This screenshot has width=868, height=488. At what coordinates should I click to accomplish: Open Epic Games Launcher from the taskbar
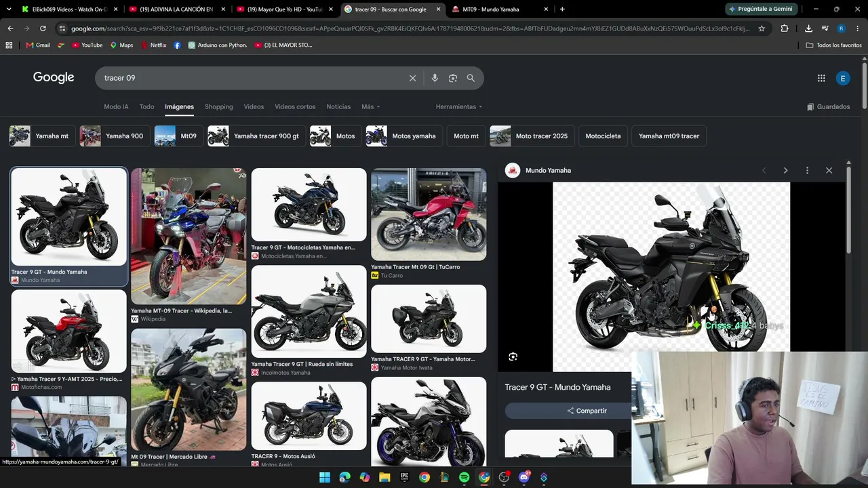404,477
